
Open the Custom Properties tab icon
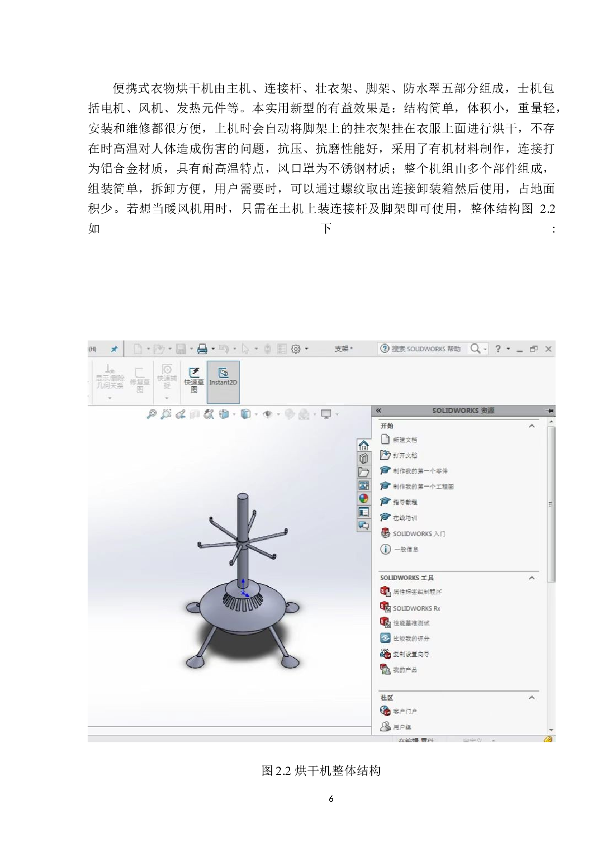click(363, 512)
